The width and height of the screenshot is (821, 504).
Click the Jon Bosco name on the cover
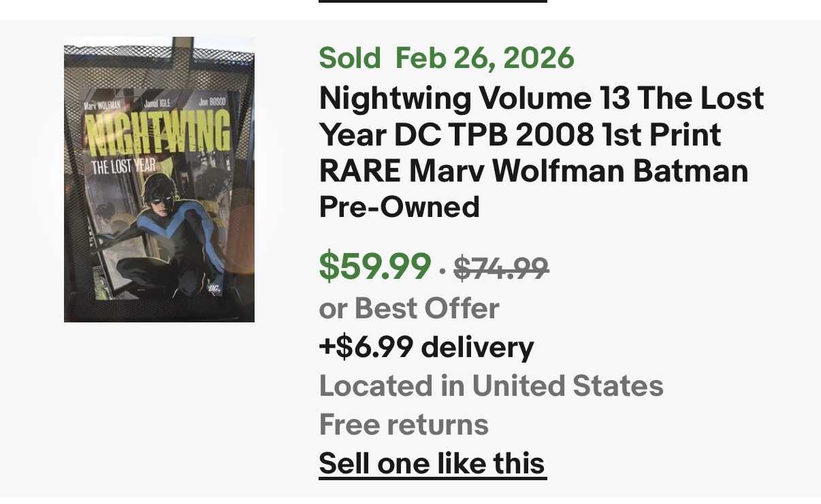pyautogui.click(x=211, y=102)
